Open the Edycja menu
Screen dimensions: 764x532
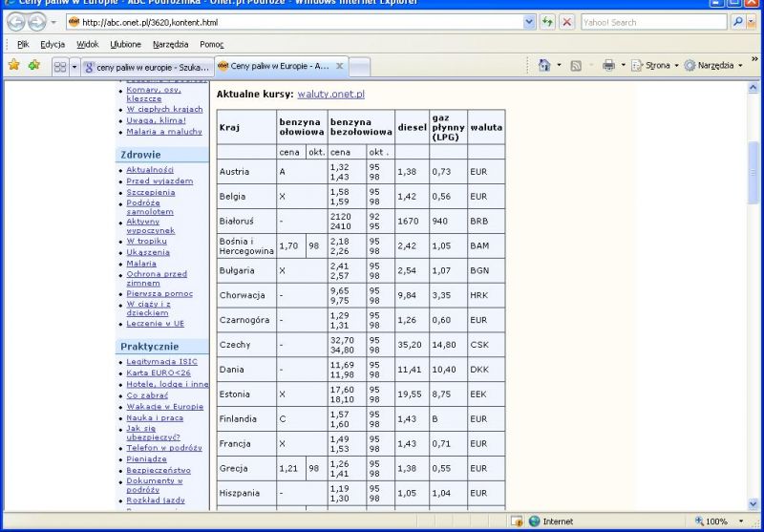pyautogui.click(x=53, y=44)
